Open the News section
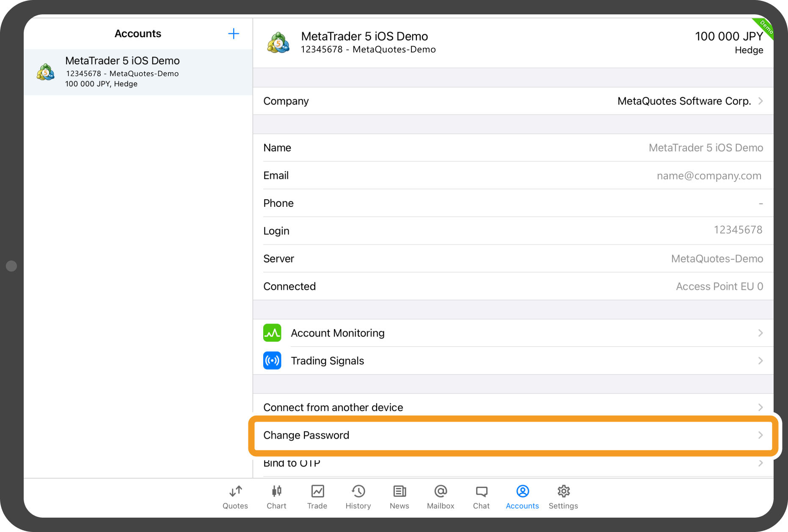This screenshot has width=788, height=532. [x=399, y=497]
